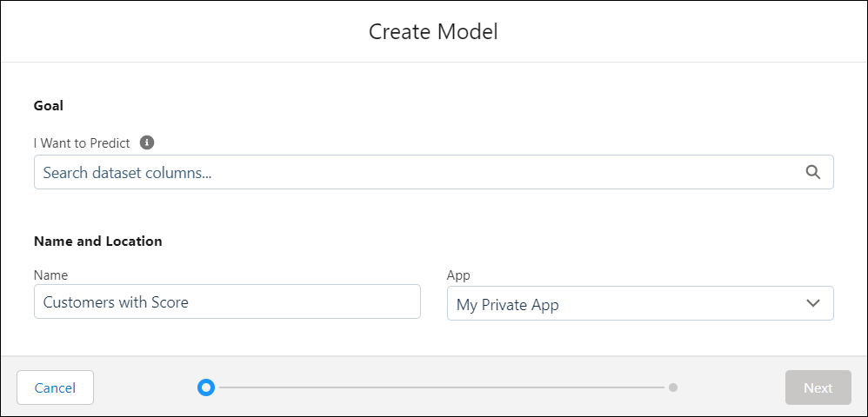This screenshot has height=417, width=868.
Task: Click the chevron arrow in App box
Action: (812, 303)
